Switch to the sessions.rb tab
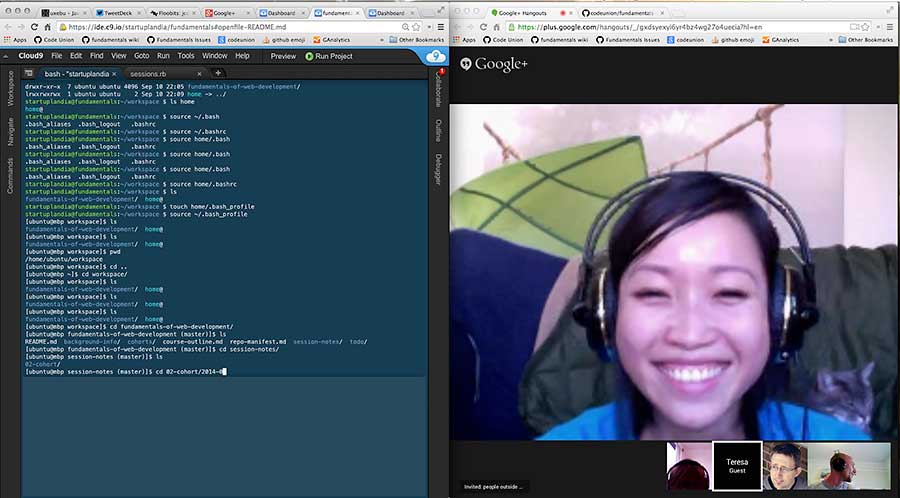This screenshot has width=900, height=498. click(155, 73)
